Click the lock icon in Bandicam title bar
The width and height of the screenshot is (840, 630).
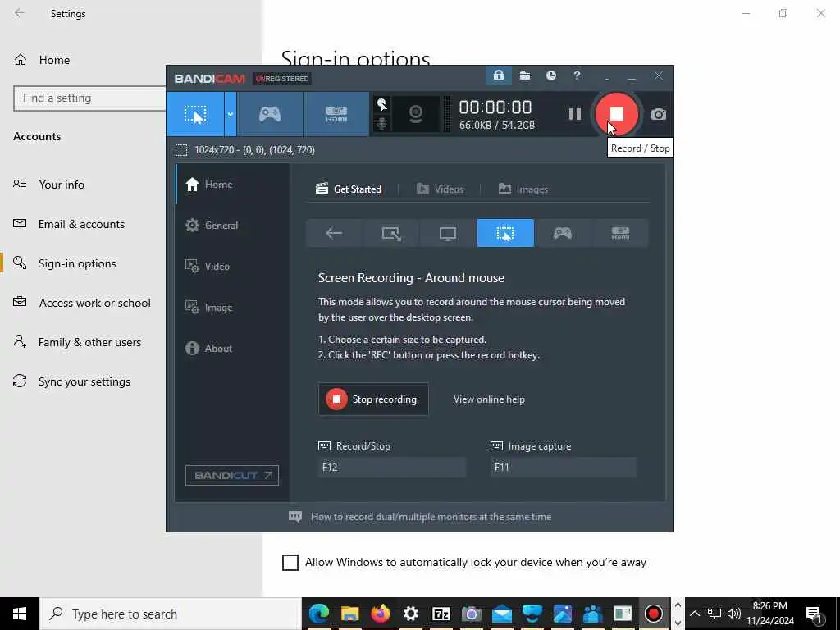(x=499, y=75)
